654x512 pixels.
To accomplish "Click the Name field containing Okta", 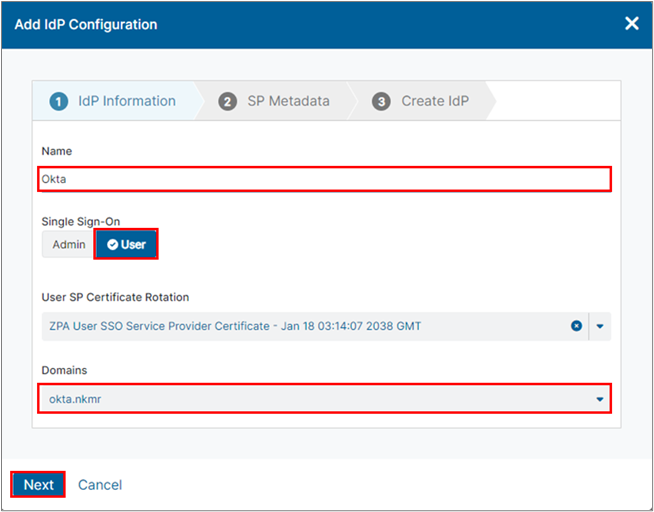I will coord(324,179).
